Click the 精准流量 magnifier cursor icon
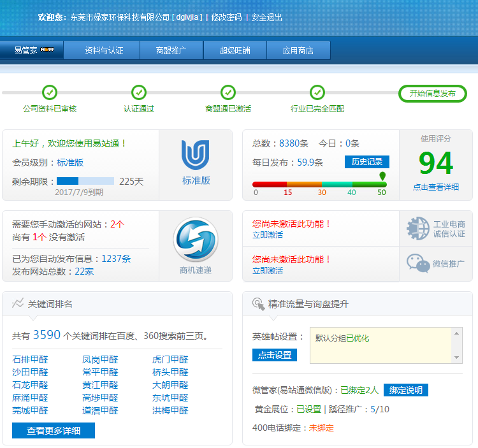Image resolution: width=478 pixels, height=448 pixels. (258, 304)
